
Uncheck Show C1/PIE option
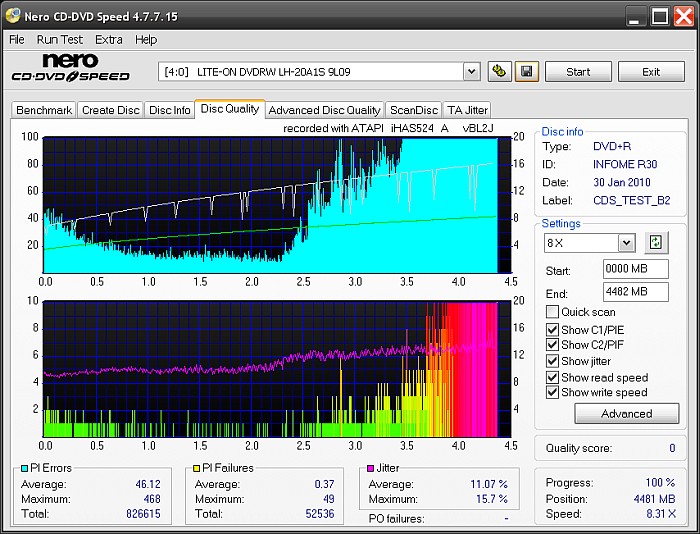[552, 329]
